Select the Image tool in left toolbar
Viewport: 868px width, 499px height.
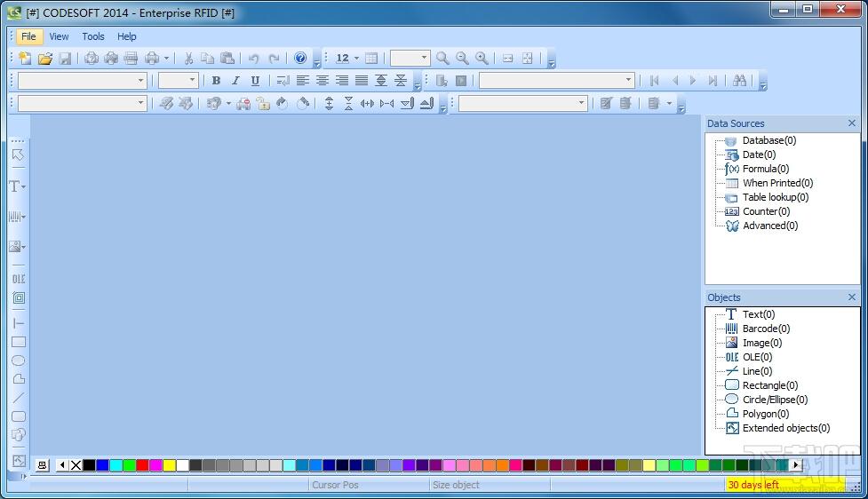pos(14,246)
